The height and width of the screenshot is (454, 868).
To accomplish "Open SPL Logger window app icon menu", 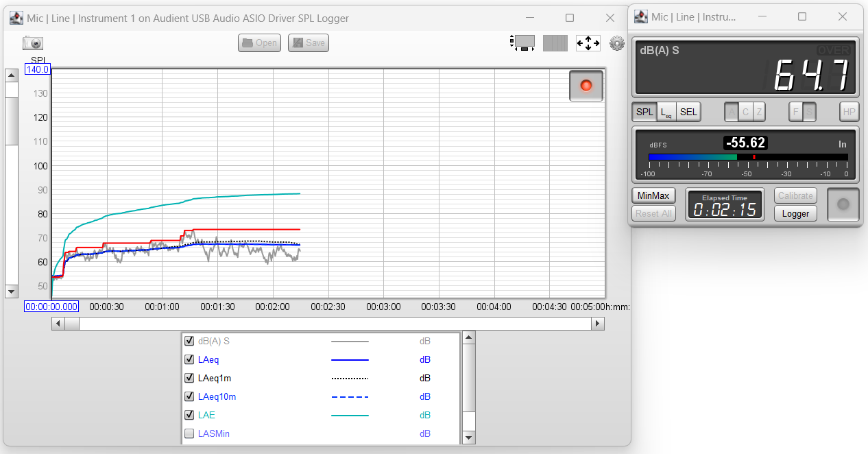I will [x=16, y=18].
